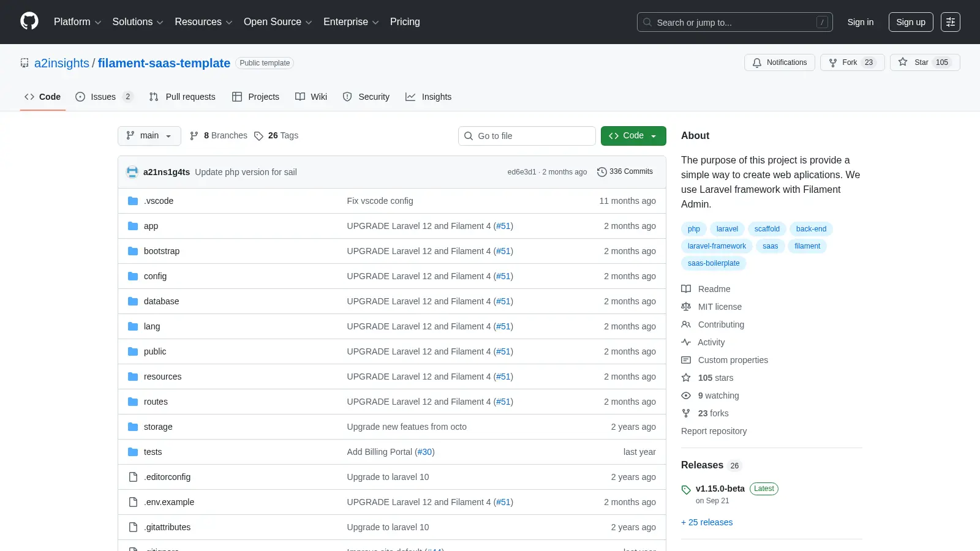Expand the Open Source menu
This screenshot has width=980, height=551.
click(278, 22)
